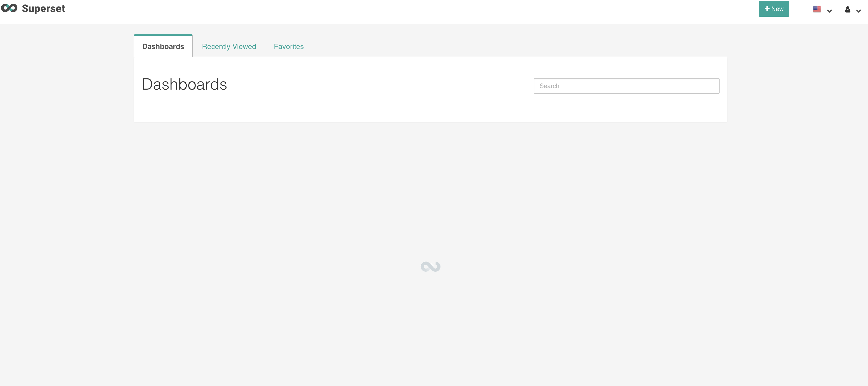This screenshot has height=386, width=868.
Task: Select the Dashboards tab
Action: click(163, 47)
